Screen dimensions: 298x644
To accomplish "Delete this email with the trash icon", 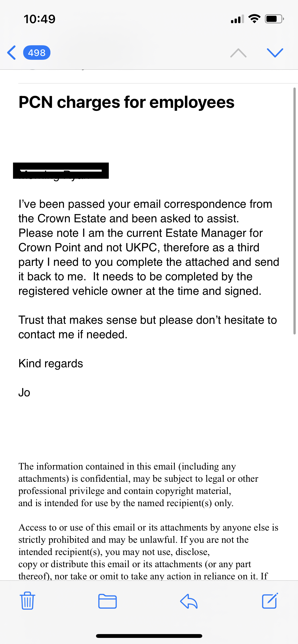I will tap(27, 601).
